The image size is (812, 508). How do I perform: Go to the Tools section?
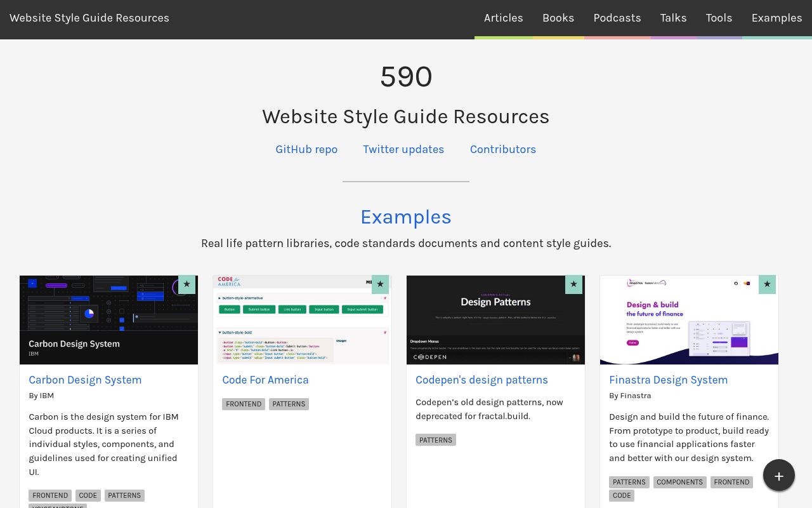[x=719, y=18]
